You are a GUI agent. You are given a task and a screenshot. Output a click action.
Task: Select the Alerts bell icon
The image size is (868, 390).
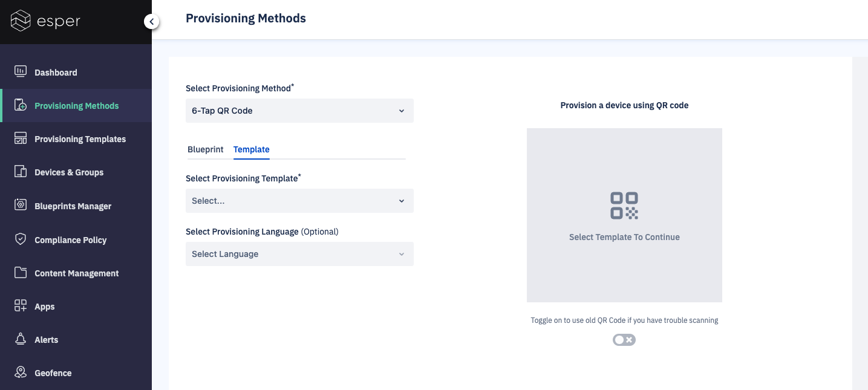(x=20, y=339)
